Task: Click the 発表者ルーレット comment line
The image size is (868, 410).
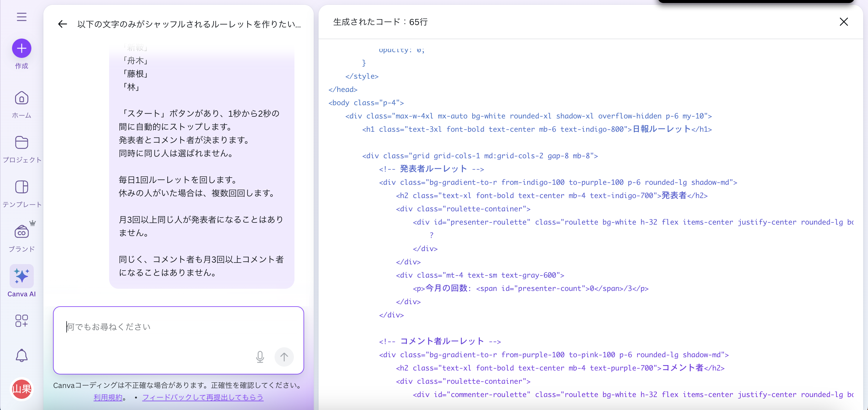Action: point(432,169)
